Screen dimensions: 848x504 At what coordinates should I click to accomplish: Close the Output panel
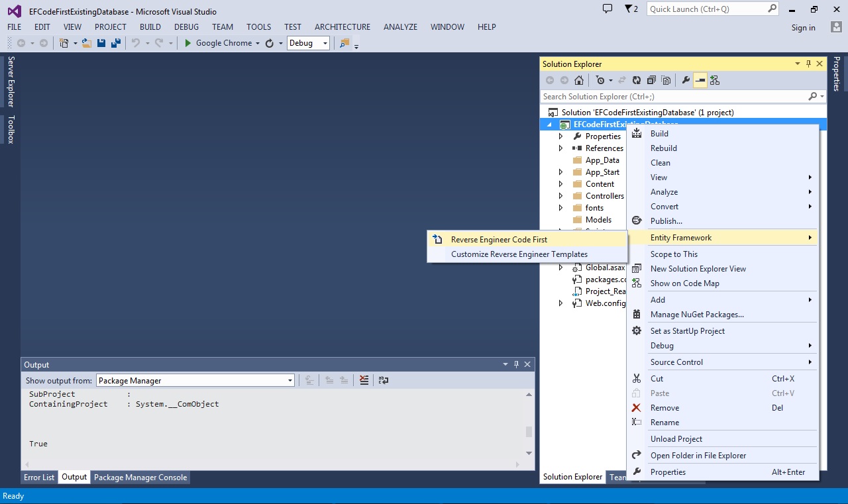click(527, 364)
